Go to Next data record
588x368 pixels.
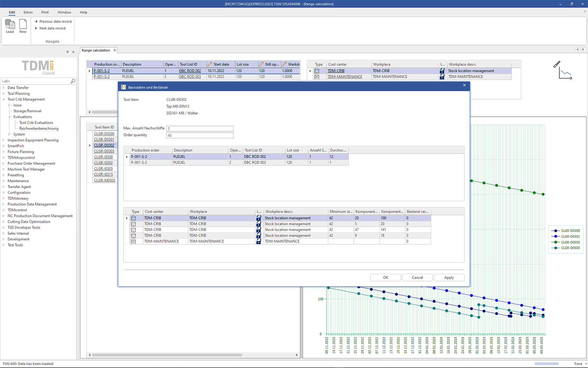[x=50, y=28]
